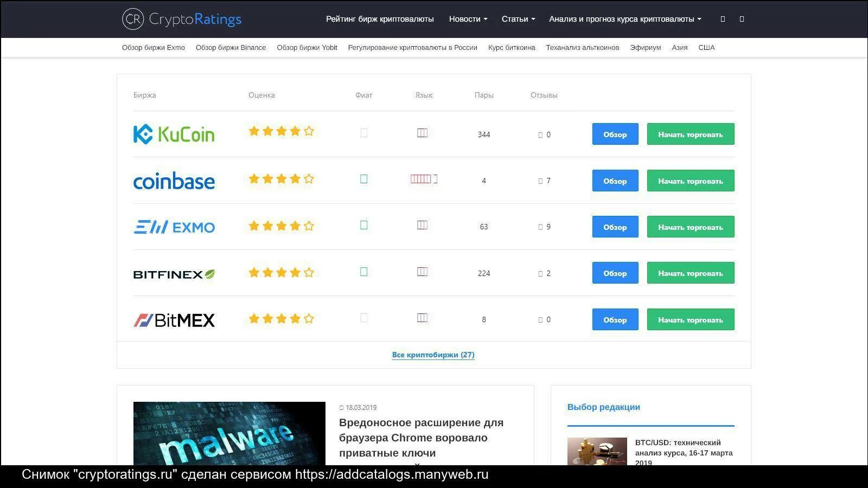Open the Bitfinex exchange logo

174,274
